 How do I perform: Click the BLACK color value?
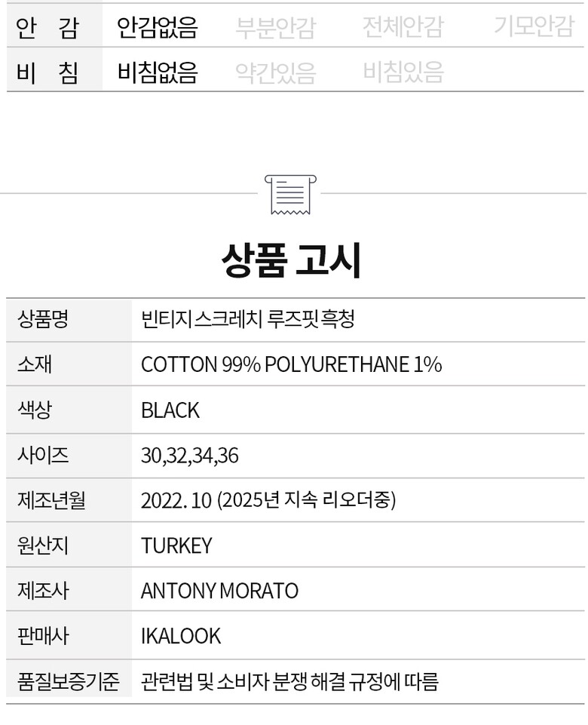pos(170,410)
